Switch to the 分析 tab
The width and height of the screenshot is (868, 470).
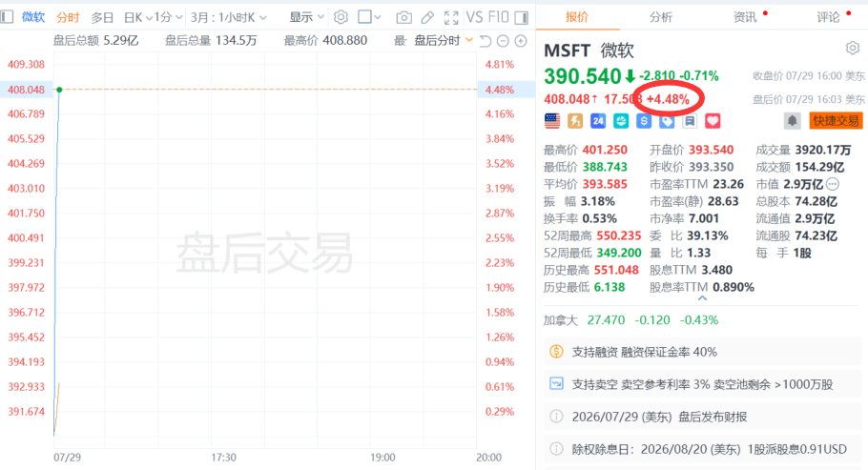point(661,18)
